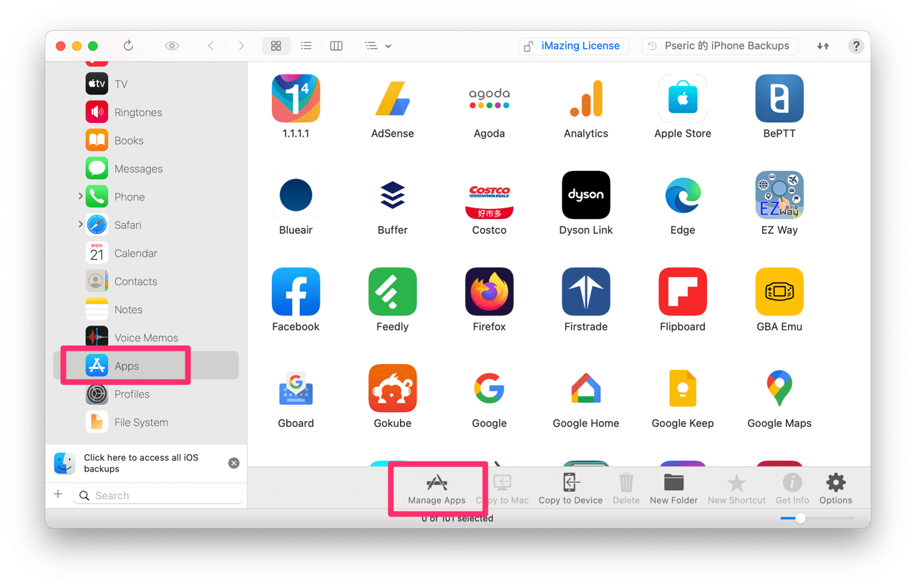
Task: Select the Flipboard app
Action: click(x=683, y=292)
